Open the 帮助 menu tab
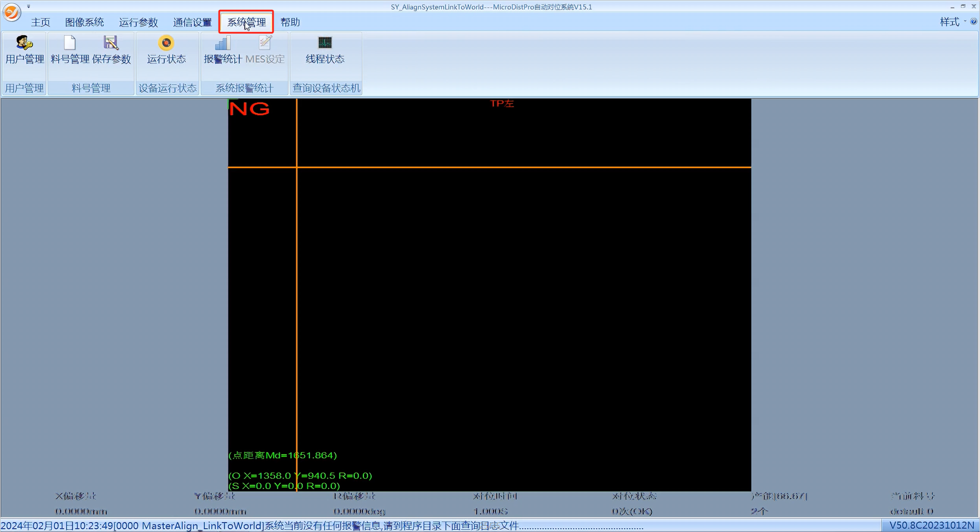The height and width of the screenshot is (532, 980). coord(290,22)
